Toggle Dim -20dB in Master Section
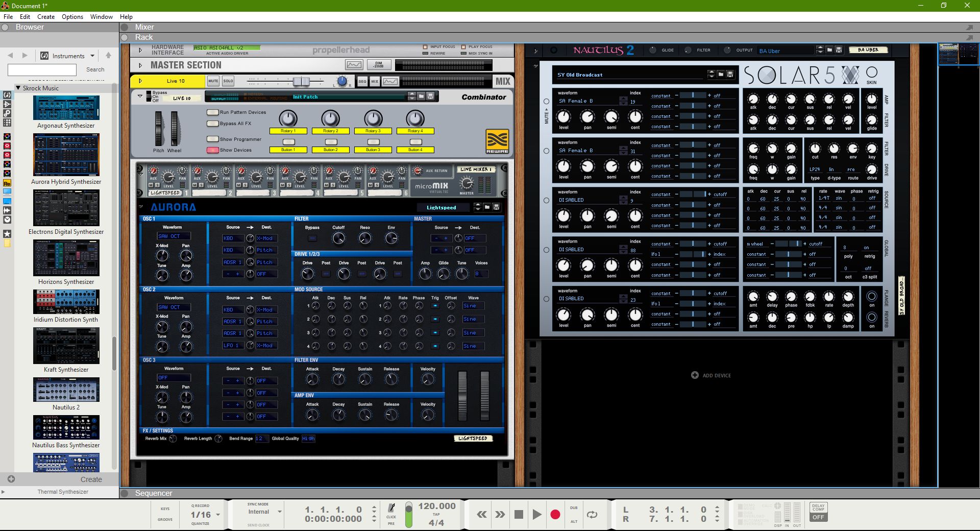The width and height of the screenshot is (980, 531). tap(379, 65)
